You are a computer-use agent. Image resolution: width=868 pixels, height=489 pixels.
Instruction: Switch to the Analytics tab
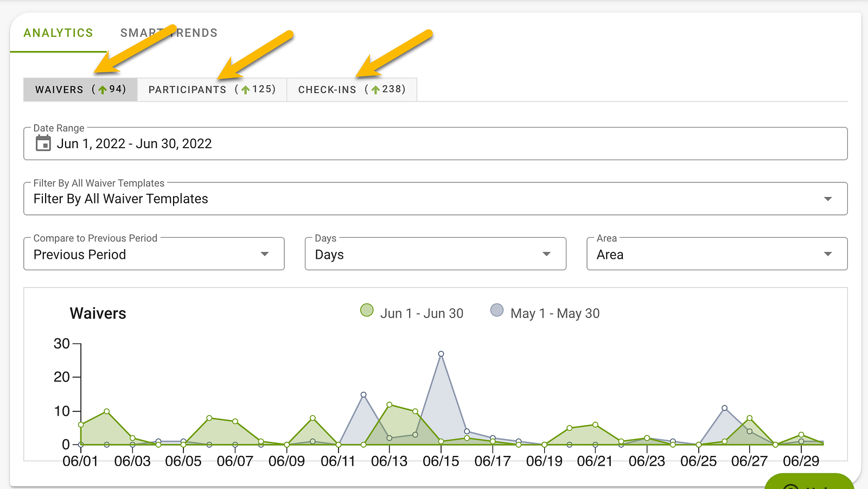click(58, 33)
